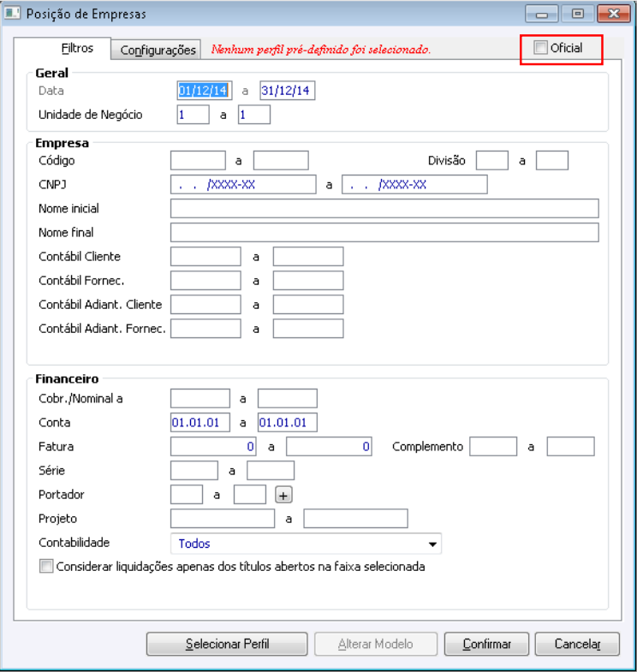
Task: Tick Considerar liquidações apenas dos títulos abertos
Action: pos(46,566)
